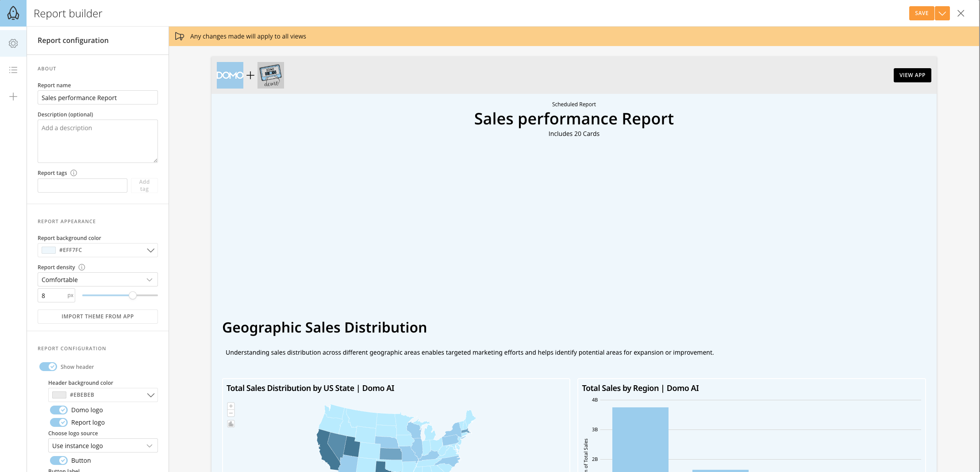Open the Report density Comfortable dropdown
980x472 pixels.
[x=97, y=279]
